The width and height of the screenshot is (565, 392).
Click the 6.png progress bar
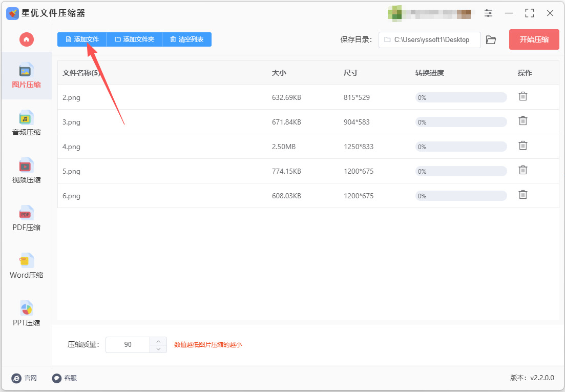click(461, 196)
